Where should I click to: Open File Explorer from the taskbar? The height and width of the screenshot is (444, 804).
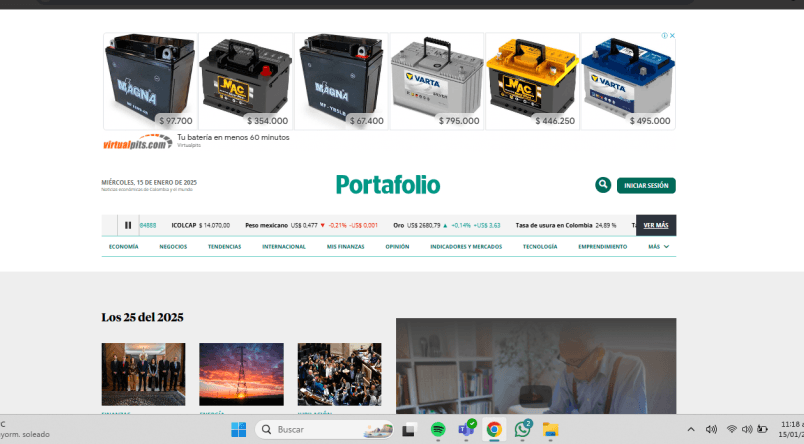550,430
